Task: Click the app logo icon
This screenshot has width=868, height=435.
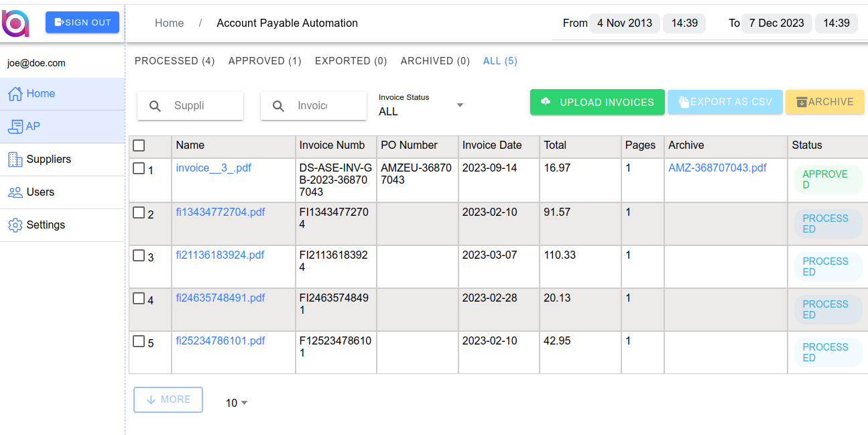Action: (15, 23)
